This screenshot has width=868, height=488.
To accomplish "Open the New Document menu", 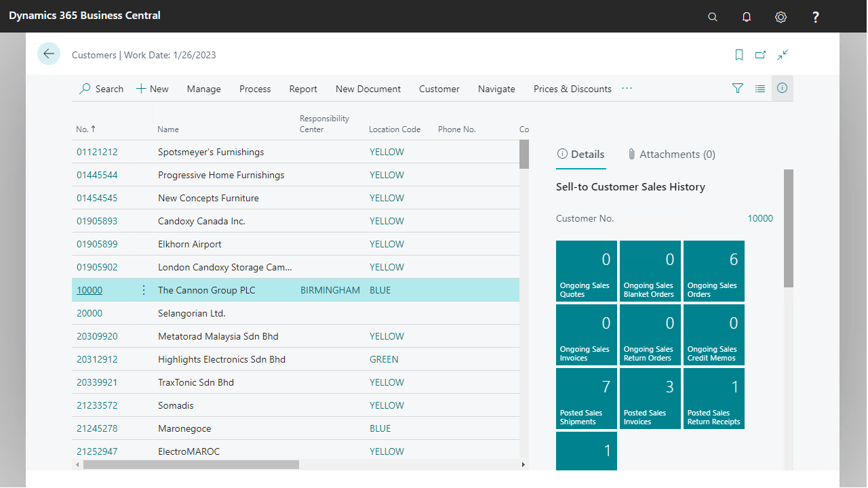I will click(368, 89).
